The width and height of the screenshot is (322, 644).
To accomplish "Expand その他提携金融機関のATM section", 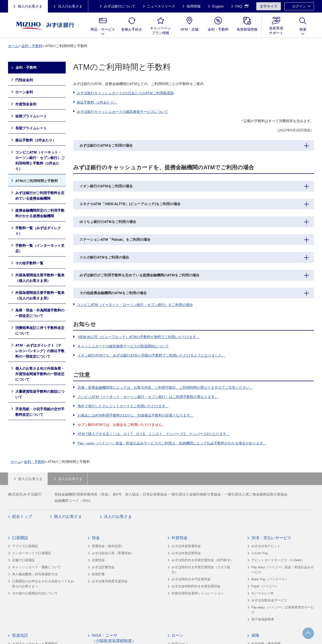I will [194, 293].
